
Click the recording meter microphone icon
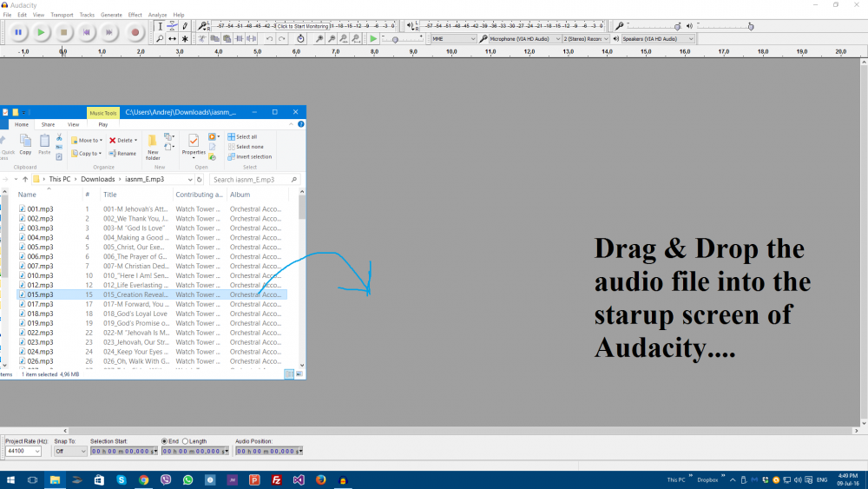click(202, 26)
